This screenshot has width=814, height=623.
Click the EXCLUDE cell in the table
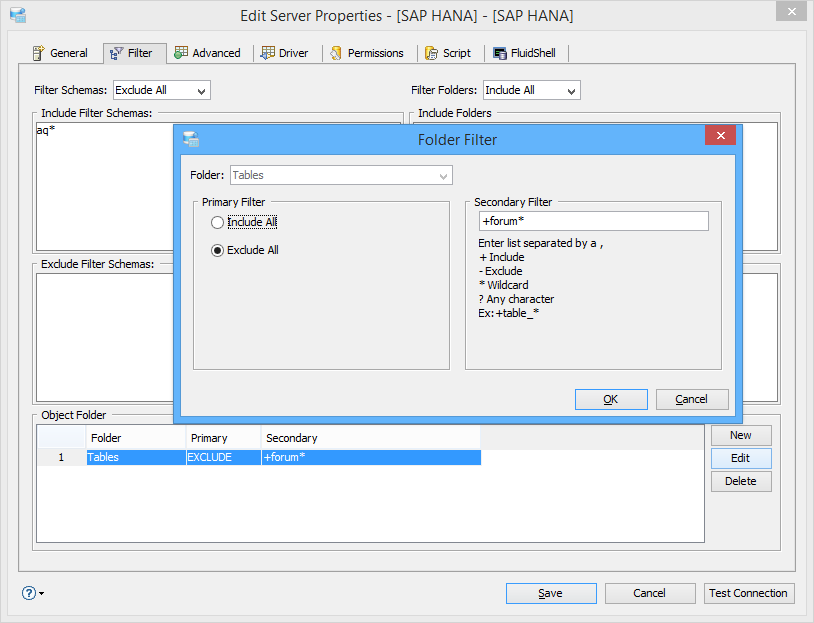pyautogui.click(x=224, y=457)
